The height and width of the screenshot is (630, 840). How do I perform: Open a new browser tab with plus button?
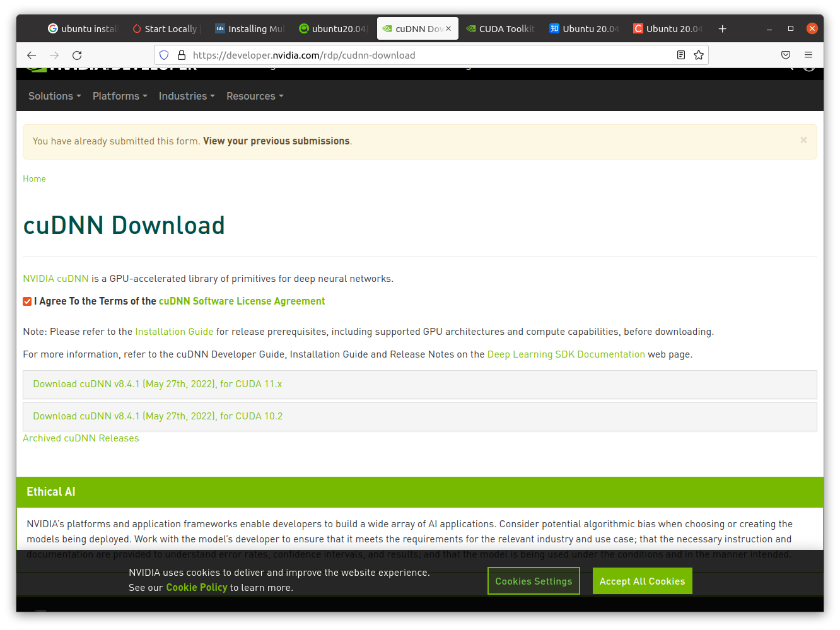(x=722, y=28)
